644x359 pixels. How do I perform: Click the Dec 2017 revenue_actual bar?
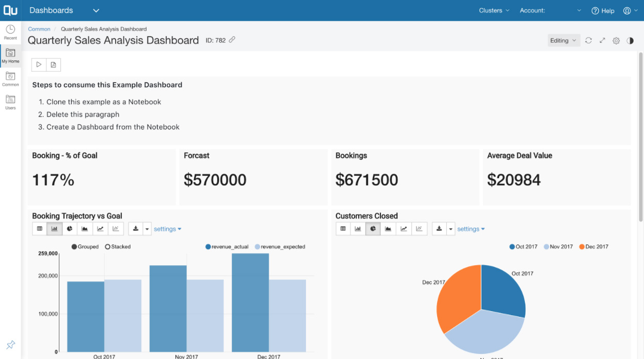tap(250, 303)
